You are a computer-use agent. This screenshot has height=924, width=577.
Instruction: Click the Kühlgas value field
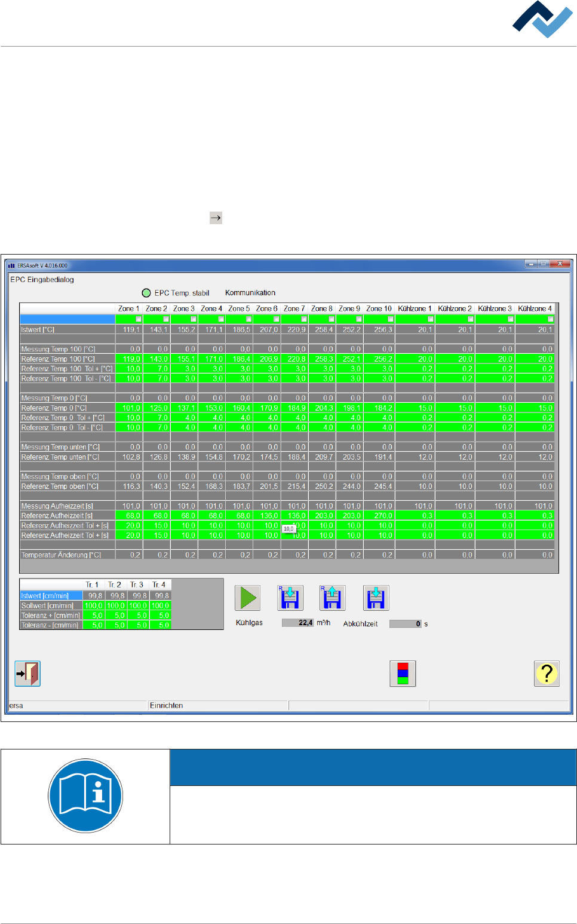pyautogui.click(x=297, y=623)
